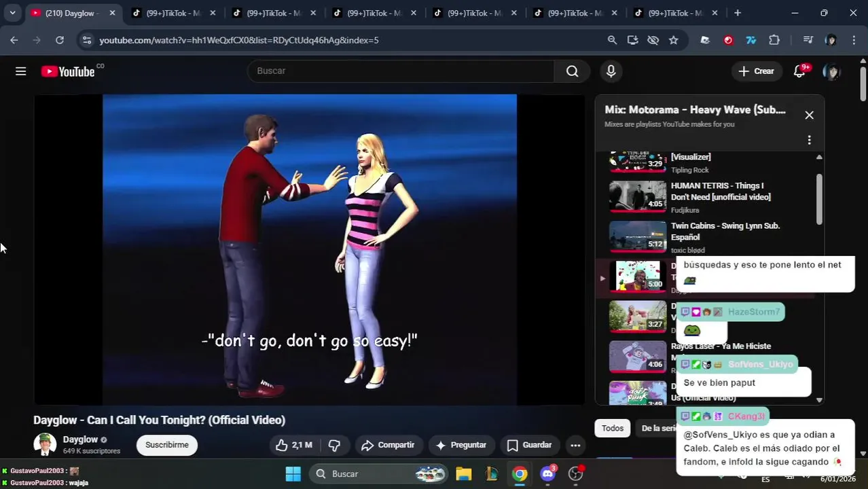Click the page vertical scrollbar
The width and height of the screenshot is (868, 489).
[863, 85]
